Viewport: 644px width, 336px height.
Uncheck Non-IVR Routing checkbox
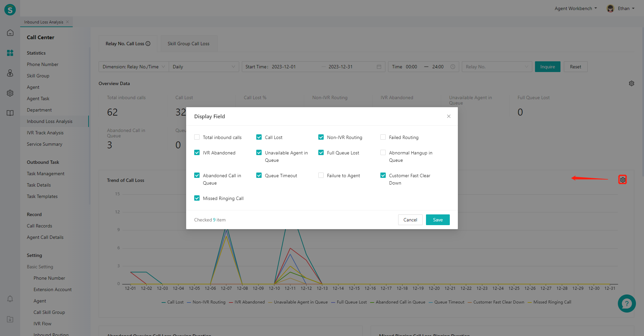[321, 137]
